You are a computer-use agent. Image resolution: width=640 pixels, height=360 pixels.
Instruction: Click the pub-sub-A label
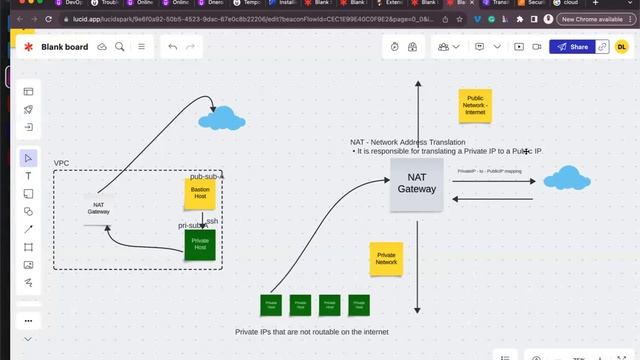[x=206, y=176]
